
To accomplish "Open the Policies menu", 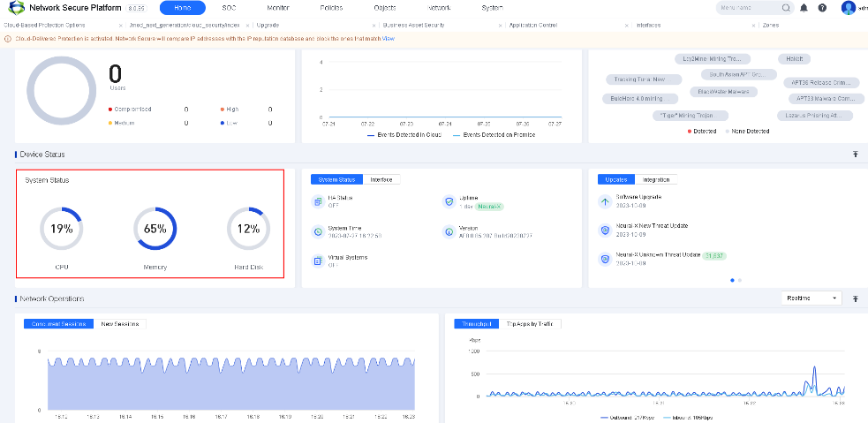I will (331, 8).
